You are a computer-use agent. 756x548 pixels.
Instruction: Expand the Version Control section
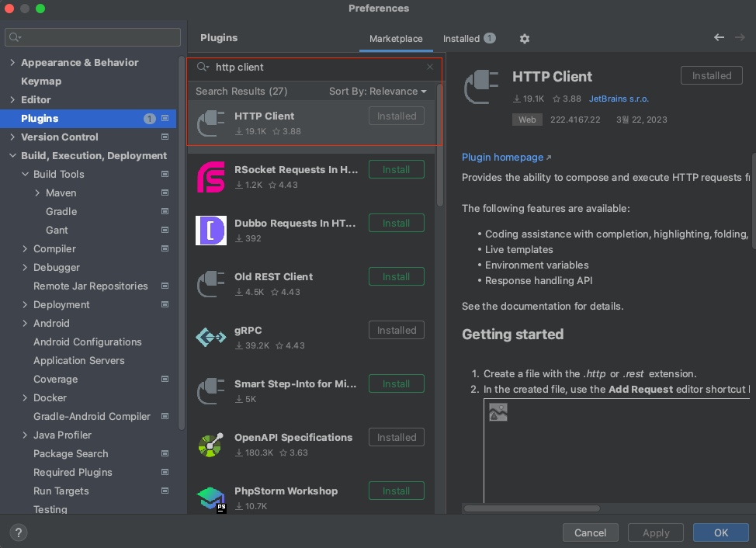tap(12, 137)
